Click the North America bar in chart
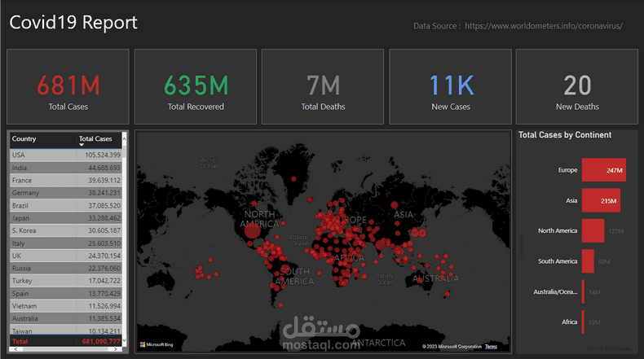Image resolution: width=644 pixels, height=359 pixels. 593,230
